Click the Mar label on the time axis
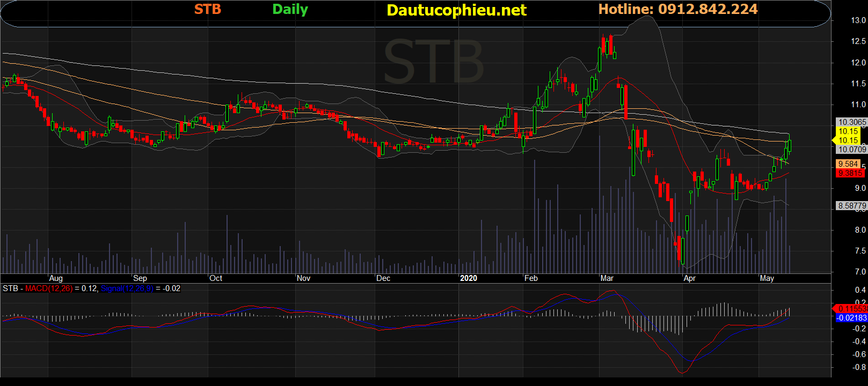 pos(607,278)
